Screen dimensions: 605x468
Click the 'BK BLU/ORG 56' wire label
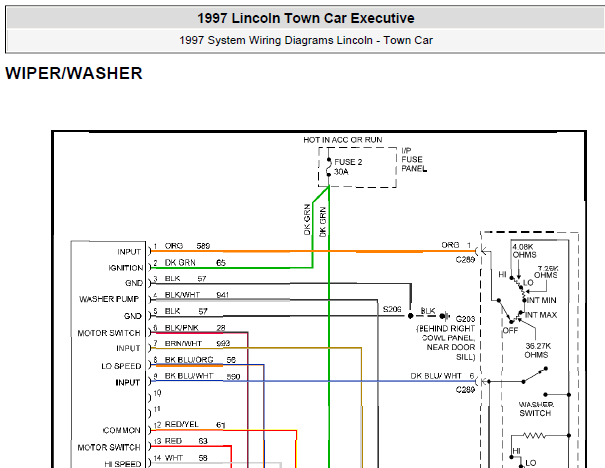coord(200,360)
